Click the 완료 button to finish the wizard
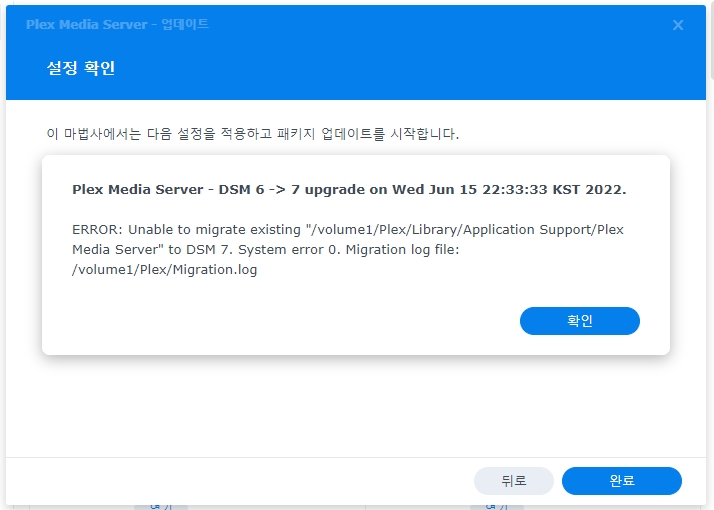This screenshot has height=510, width=714. (x=622, y=480)
